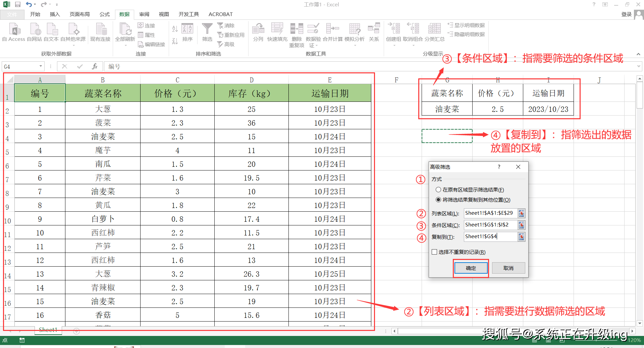Click Show Detail (显示明细数据)
This screenshot has height=348, width=644.
tap(466, 25)
